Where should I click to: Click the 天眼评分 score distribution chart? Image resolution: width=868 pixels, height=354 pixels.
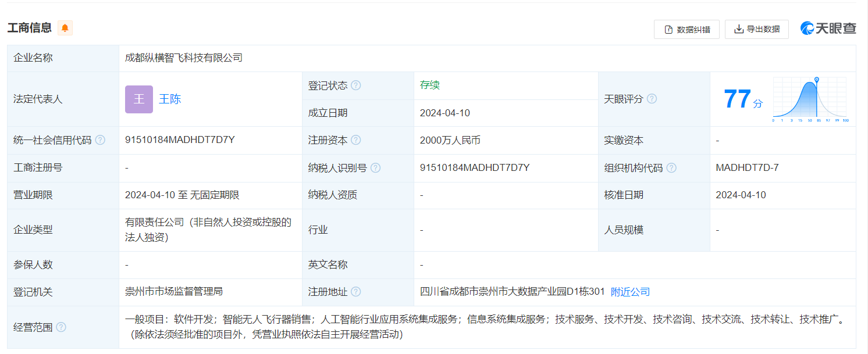point(810,99)
